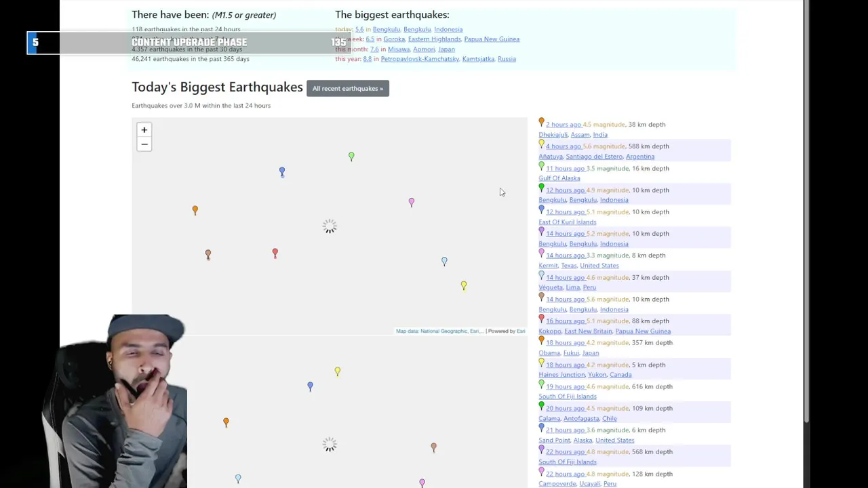Select the yellow marker on lower map
The image size is (868, 488).
337,371
